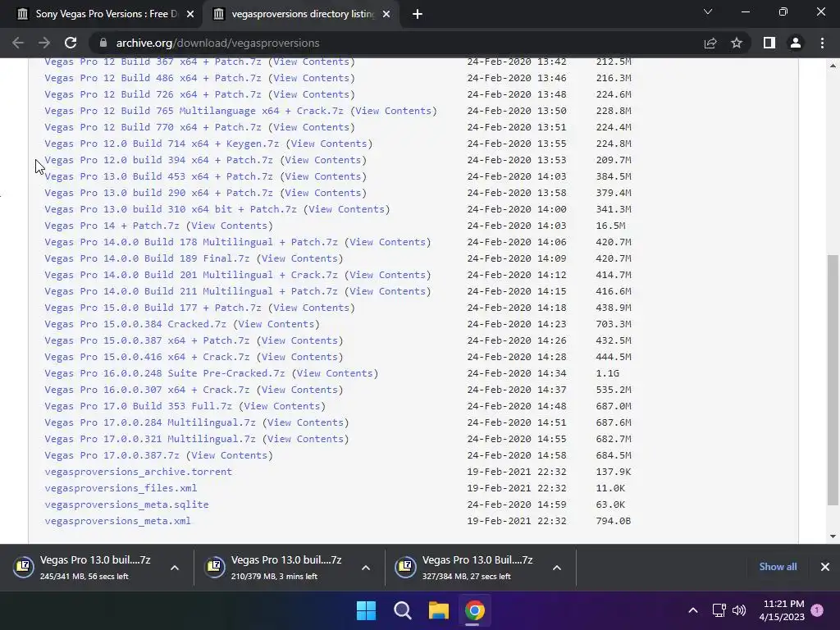This screenshot has width=840, height=630.
Task: Open network status tray icon
Action: click(719, 610)
